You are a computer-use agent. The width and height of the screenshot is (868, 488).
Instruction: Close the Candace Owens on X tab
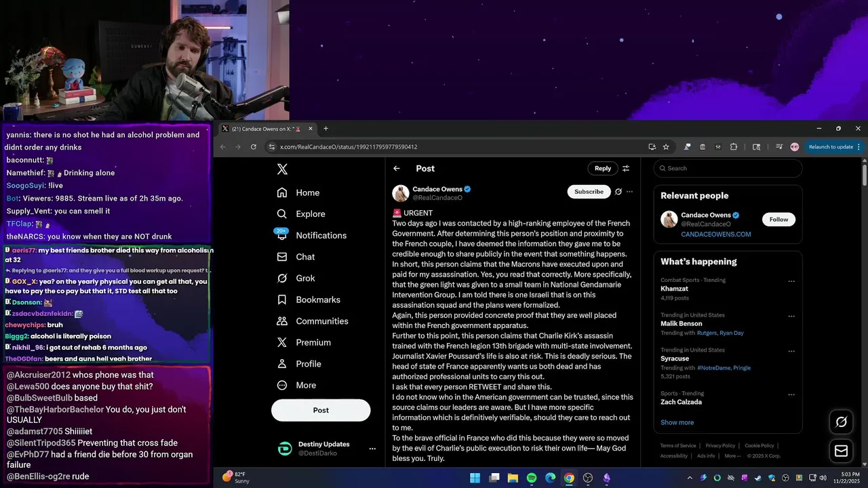(x=311, y=129)
